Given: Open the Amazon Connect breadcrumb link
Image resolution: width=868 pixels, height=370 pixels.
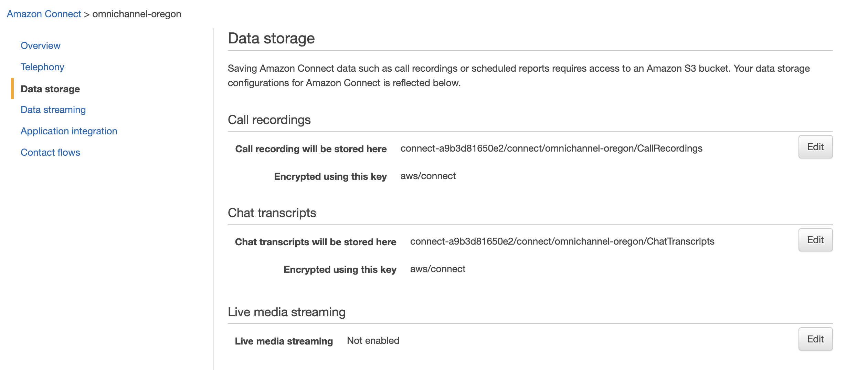Looking at the screenshot, I should click(44, 14).
